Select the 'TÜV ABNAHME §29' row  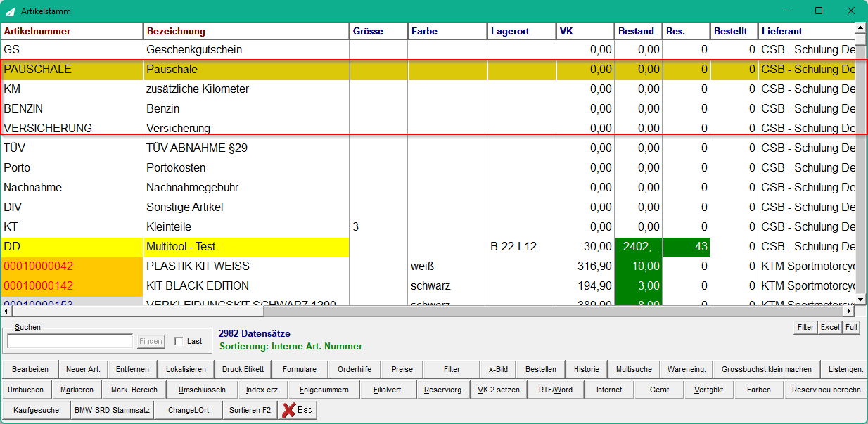pos(428,148)
